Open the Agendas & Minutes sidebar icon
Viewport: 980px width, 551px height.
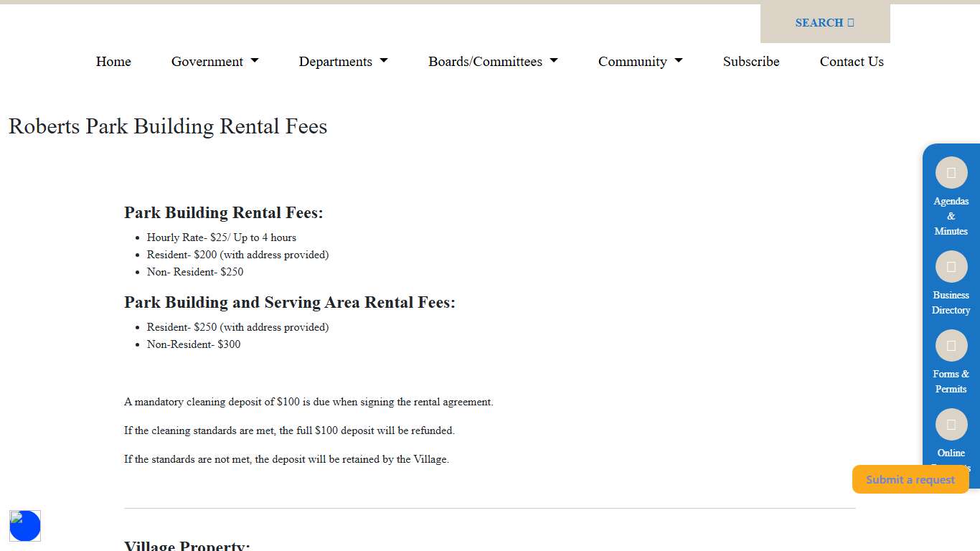pyautogui.click(x=951, y=172)
